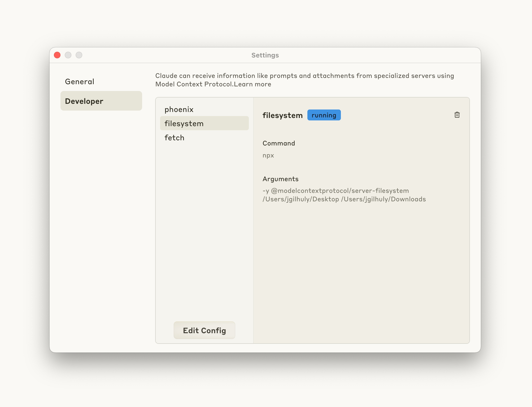
Task: Select the phoenix server in the list
Action: pyautogui.click(x=179, y=110)
